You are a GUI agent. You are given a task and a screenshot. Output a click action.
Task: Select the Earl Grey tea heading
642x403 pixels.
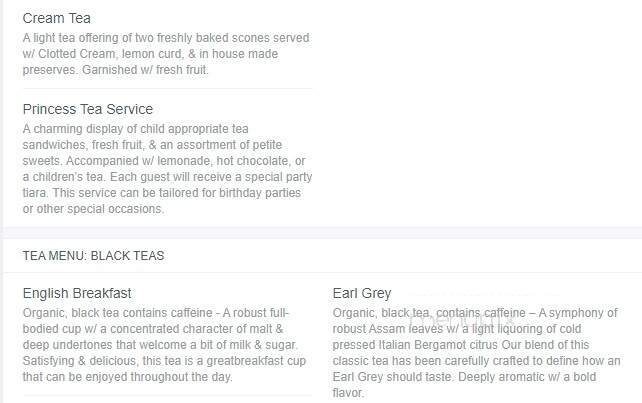(x=362, y=293)
